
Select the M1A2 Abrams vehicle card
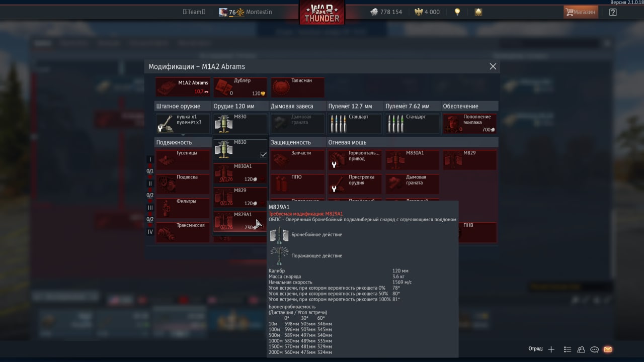tap(183, 87)
